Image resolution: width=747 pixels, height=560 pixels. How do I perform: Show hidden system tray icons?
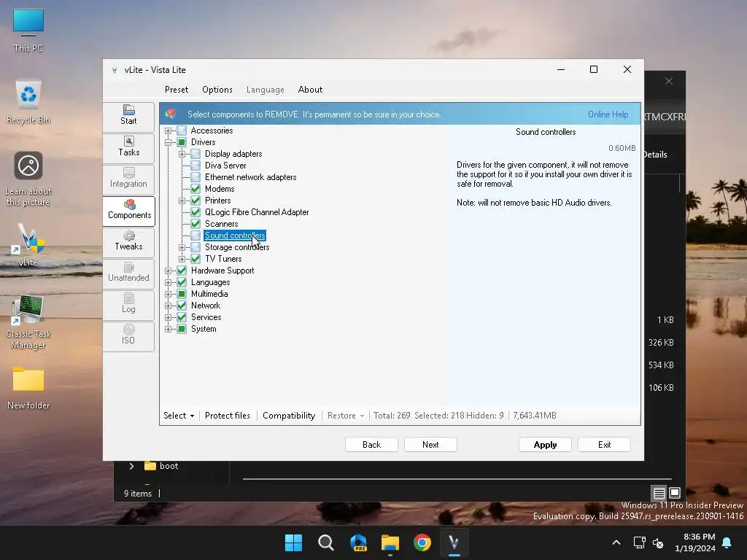coord(616,542)
